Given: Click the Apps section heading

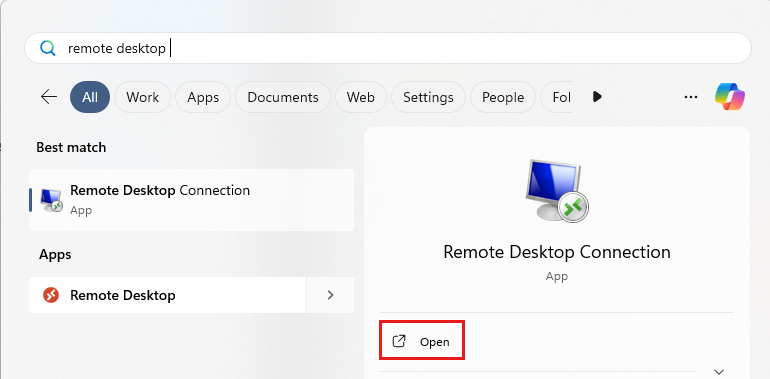Looking at the screenshot, I should [x=55, y=255].
